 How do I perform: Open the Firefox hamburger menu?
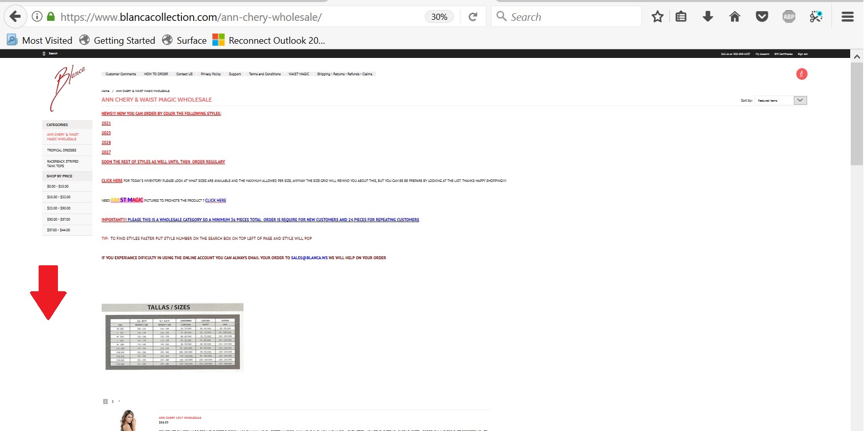tap(847, 17)
